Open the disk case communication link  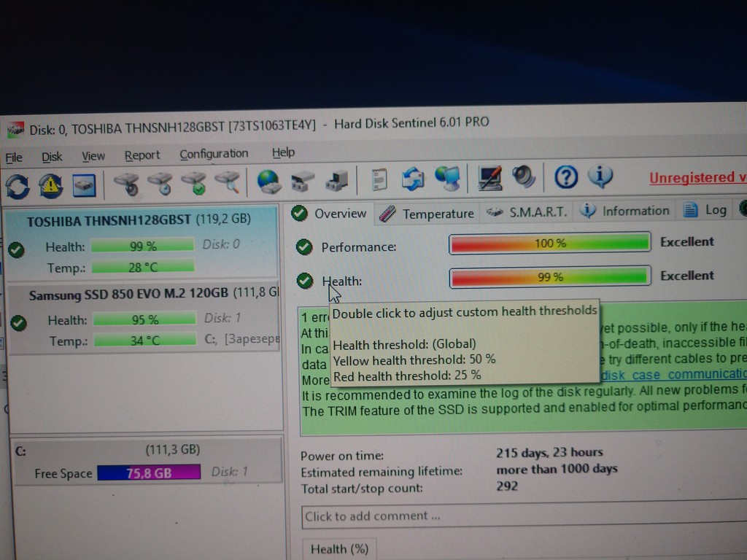[673, 375]
